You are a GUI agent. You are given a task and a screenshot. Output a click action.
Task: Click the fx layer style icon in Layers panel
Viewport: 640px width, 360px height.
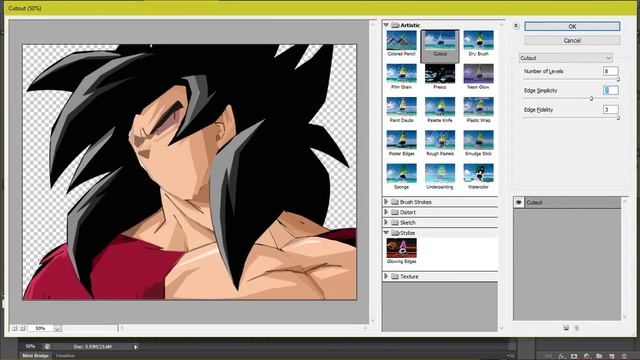[x=562, y=356]
